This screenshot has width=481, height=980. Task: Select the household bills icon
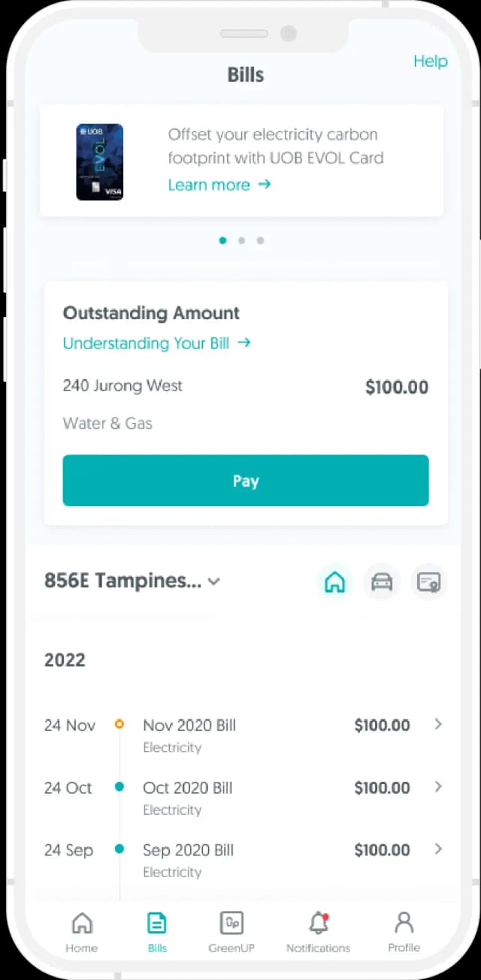(x=334, y=581)
